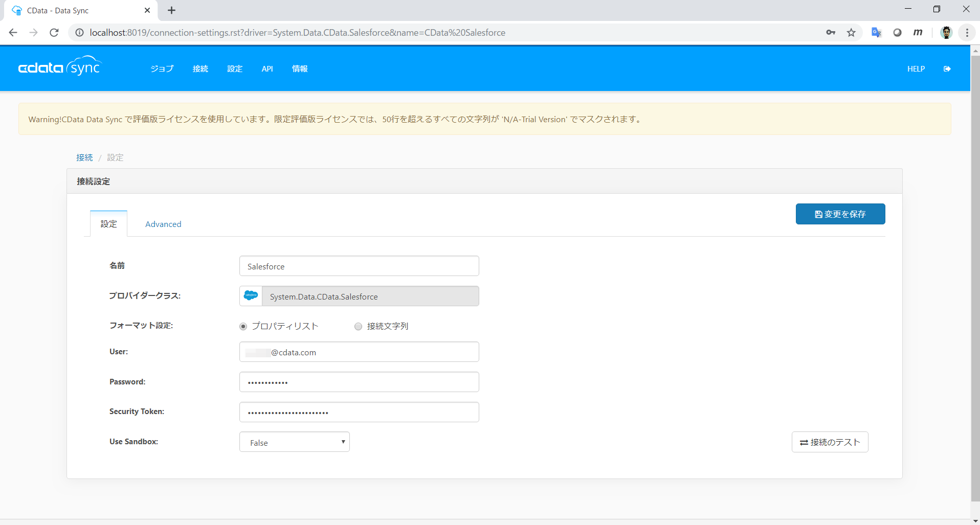
Task: Click the CData Sync logo
Action: 59,67
